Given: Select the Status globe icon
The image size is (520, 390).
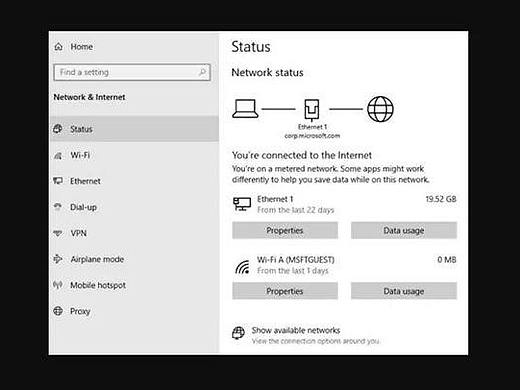Looking at the screenshot, I should (58, 129).
